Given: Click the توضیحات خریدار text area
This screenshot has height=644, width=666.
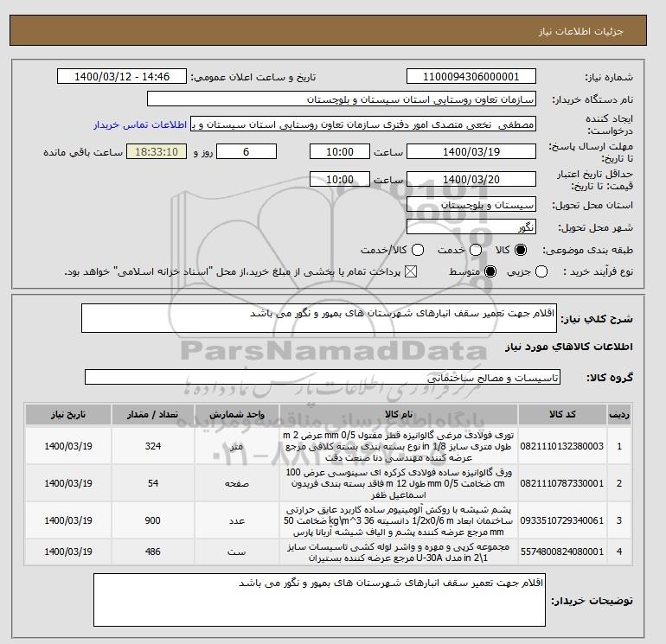Looking at the screenshot, I should pos(319,600).
